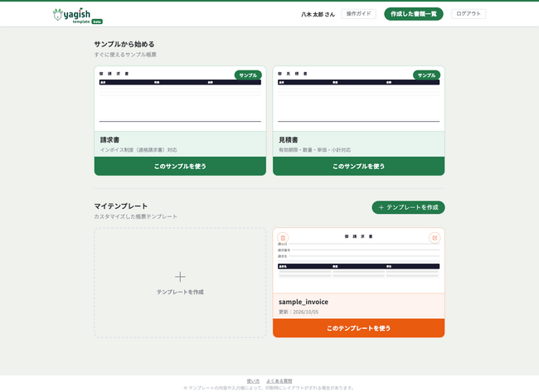
Task: Click サンプルから始める heading
Action: click(124, 44)
